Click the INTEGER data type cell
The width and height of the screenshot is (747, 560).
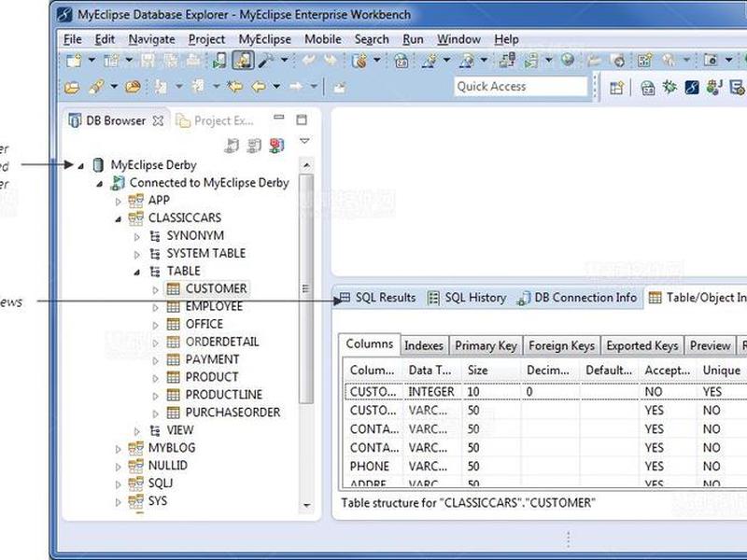[431, 391]
